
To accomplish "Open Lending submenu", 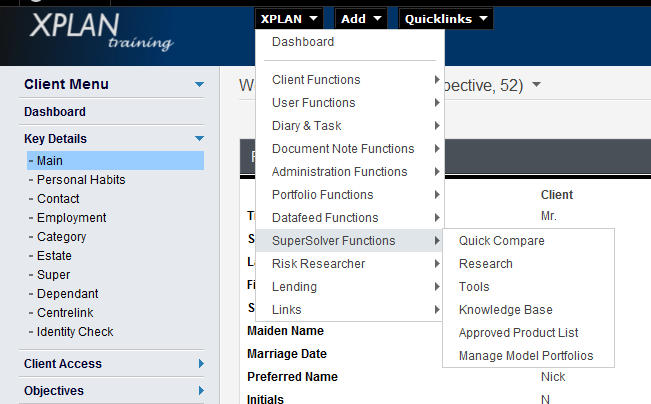I will [350, 286].
